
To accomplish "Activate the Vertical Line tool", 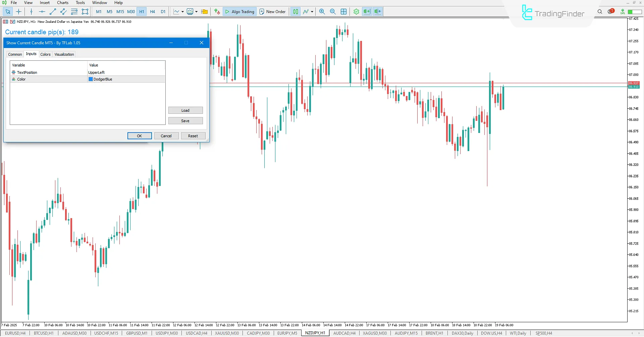I will pos(31,11).
